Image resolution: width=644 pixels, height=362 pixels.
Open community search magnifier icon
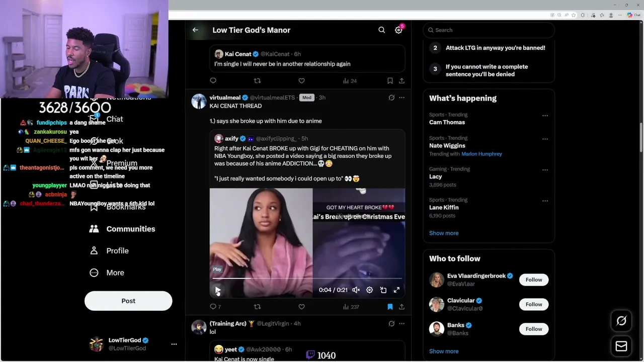[382, 30]
